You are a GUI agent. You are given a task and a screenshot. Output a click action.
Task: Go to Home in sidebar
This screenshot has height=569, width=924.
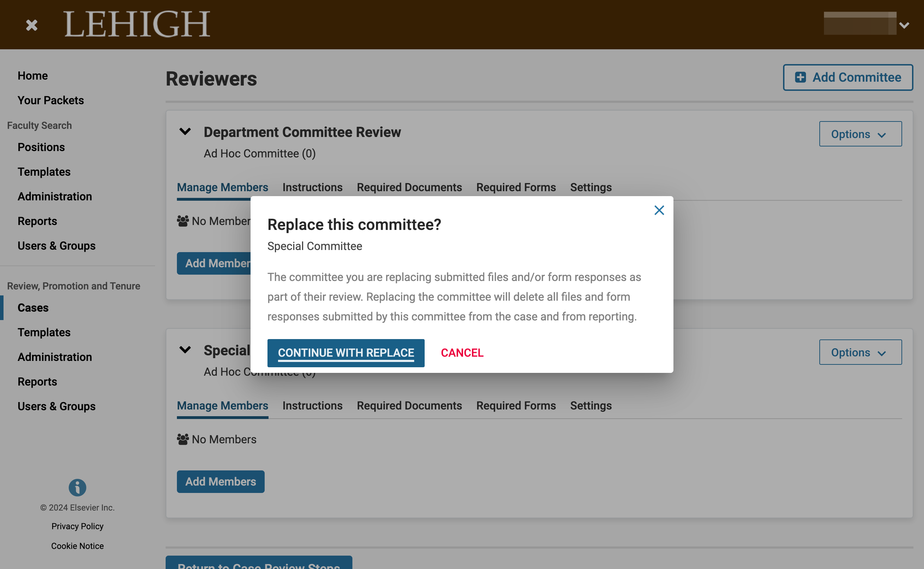click(x=33, y=76)
